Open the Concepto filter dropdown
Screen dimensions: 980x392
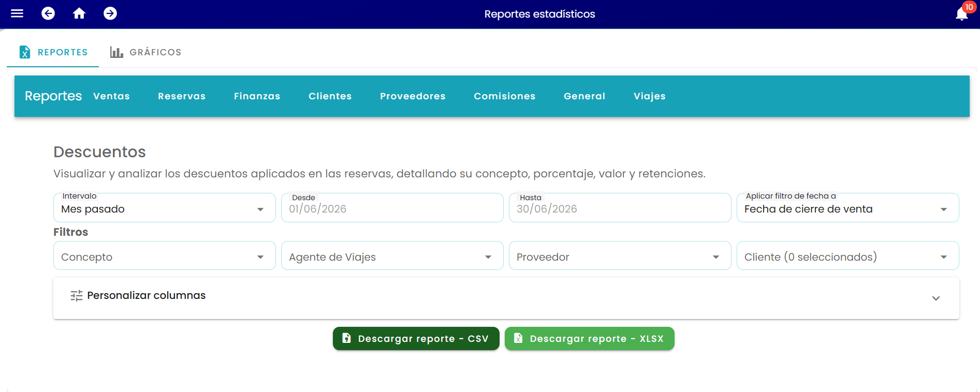(165, 255)
